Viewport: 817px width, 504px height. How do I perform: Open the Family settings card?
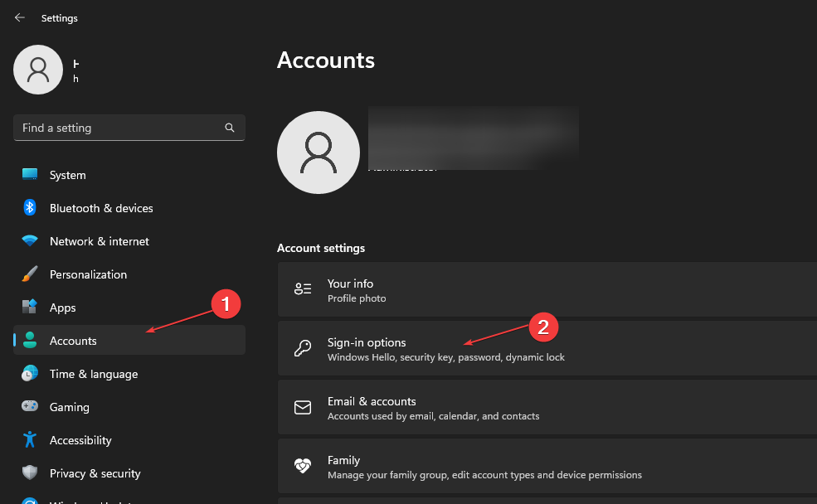point(547,466)
